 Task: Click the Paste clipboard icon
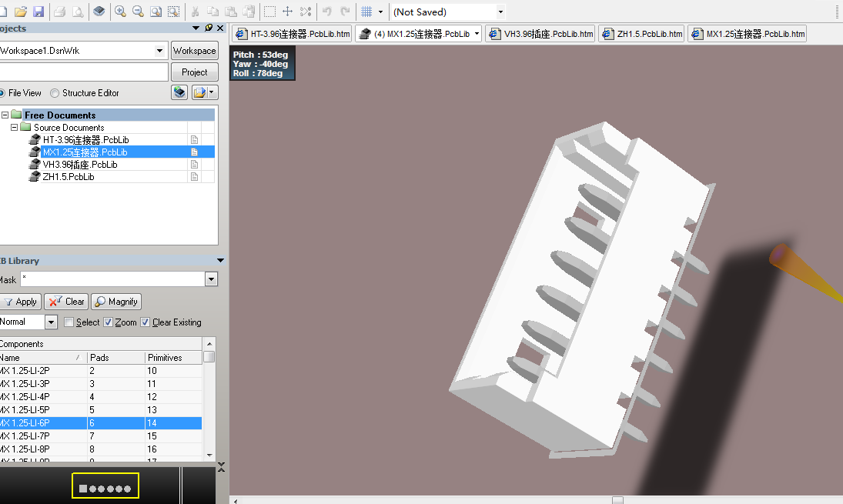point(231,12)
